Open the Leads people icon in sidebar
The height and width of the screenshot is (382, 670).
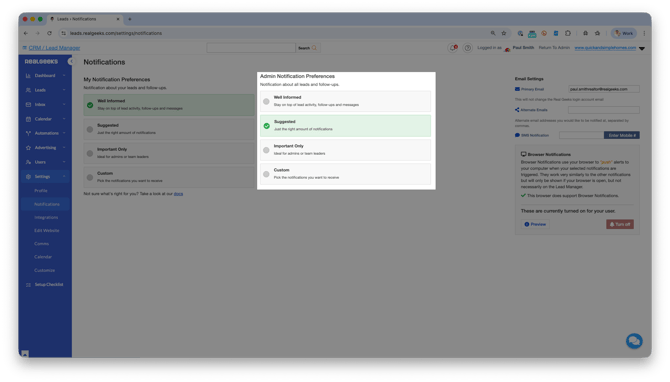click(x=28, y=90)
